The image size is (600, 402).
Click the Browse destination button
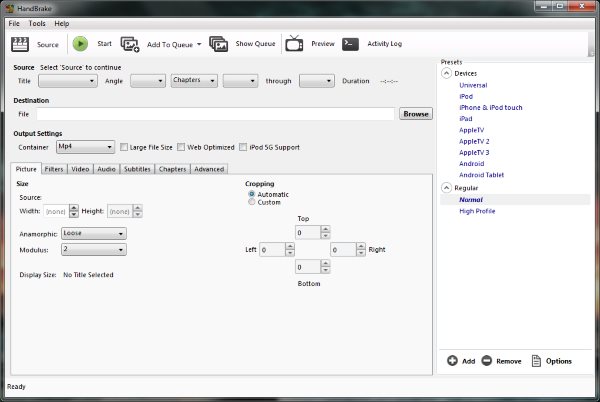(416, 114)
